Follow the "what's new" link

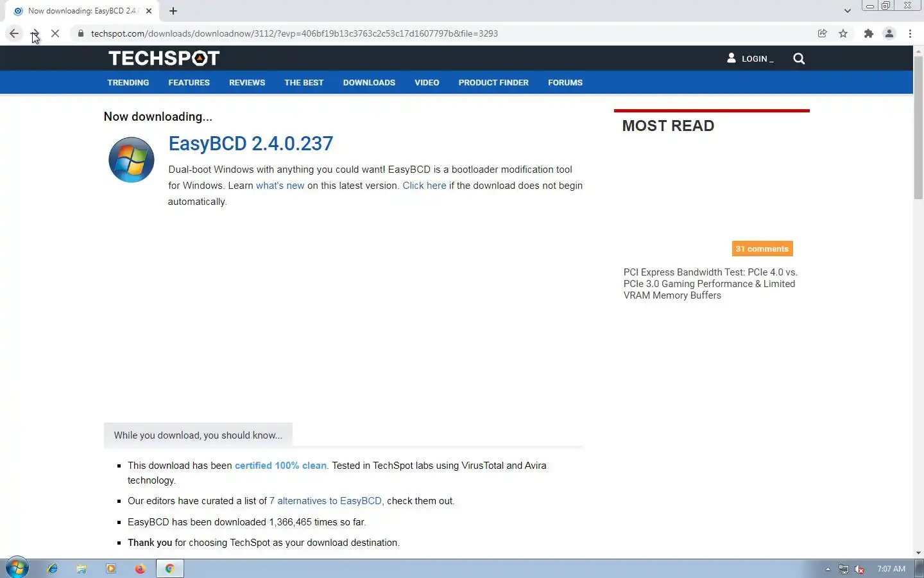tap(280, 186)
